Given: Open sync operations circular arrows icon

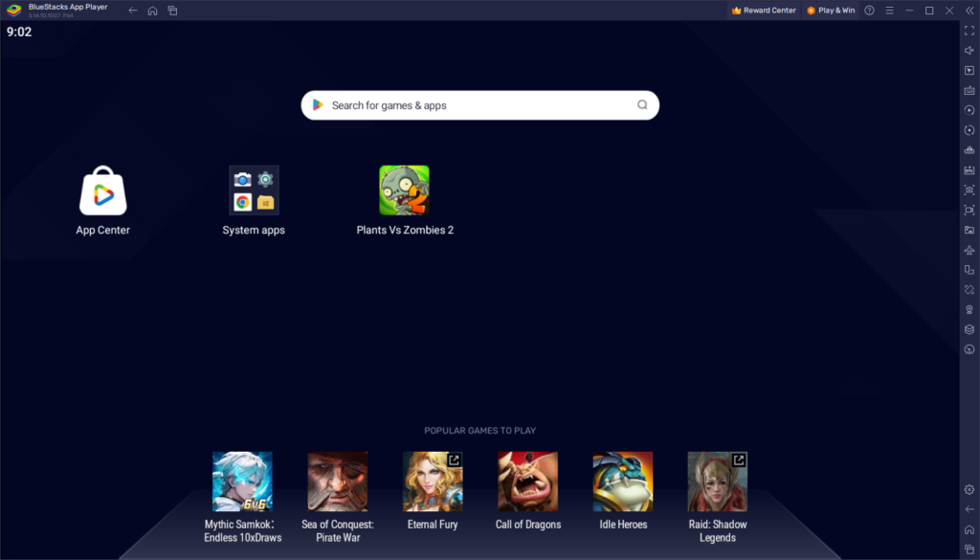Looking at the screenshot, I should [969, 130].
